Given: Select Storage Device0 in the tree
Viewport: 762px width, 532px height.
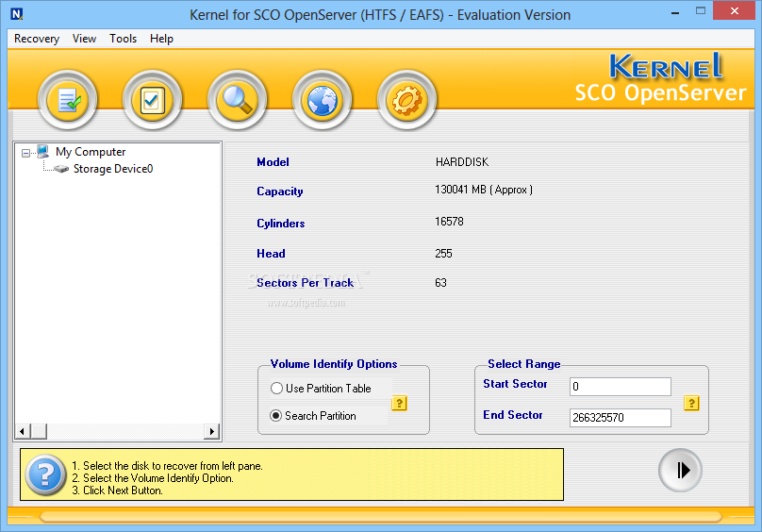Looking at the screenshot, I should pyautogui.click(x=113, y=169).
